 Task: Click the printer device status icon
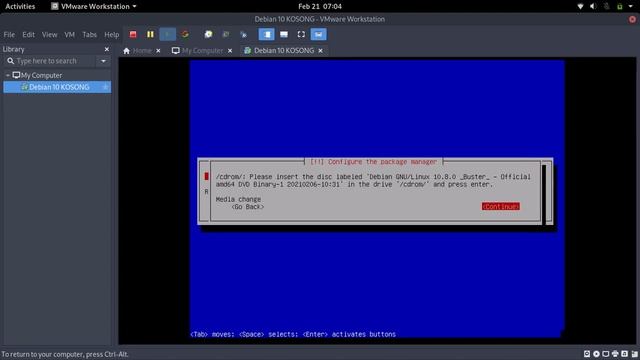click(615, 354)
